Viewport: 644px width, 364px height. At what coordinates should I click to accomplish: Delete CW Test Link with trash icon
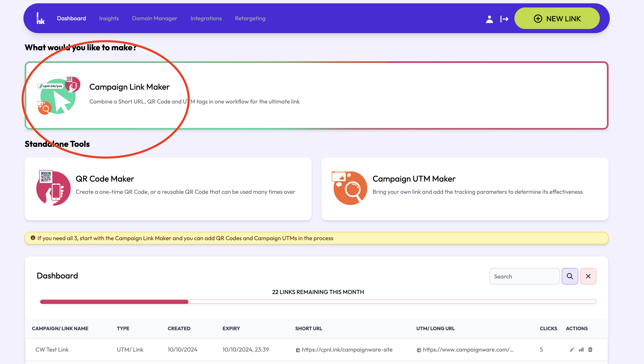tap(590, 350)
